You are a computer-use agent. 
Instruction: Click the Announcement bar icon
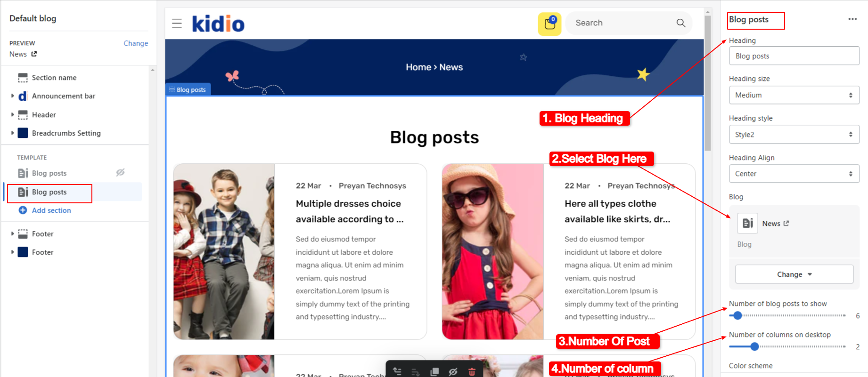point(23,96)
